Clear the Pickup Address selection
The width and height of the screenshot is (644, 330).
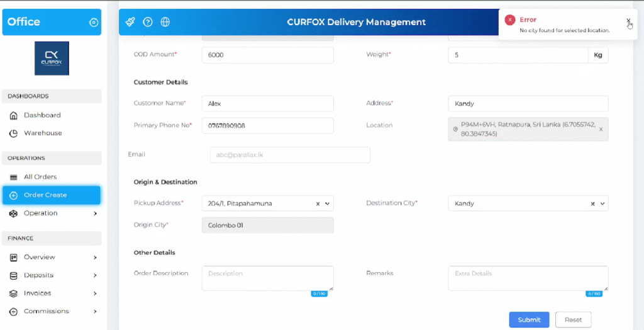click(x=318, y=204)
